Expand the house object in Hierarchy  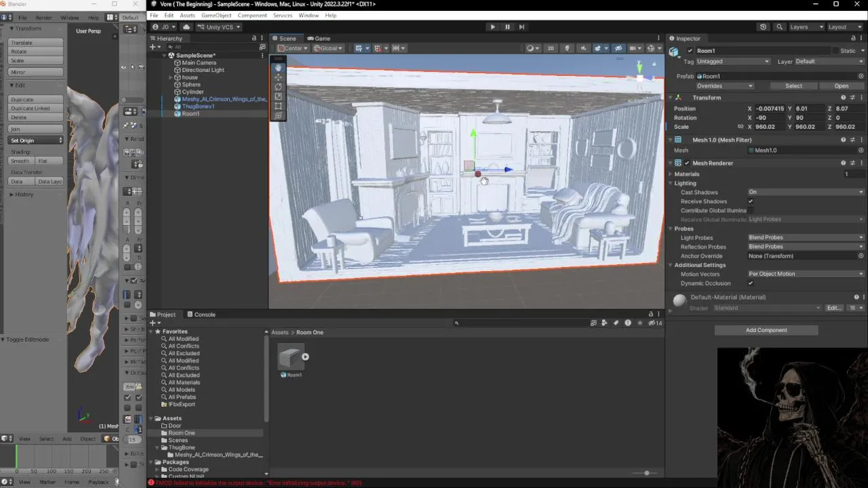pyautogui.click(x=170, y=77)
